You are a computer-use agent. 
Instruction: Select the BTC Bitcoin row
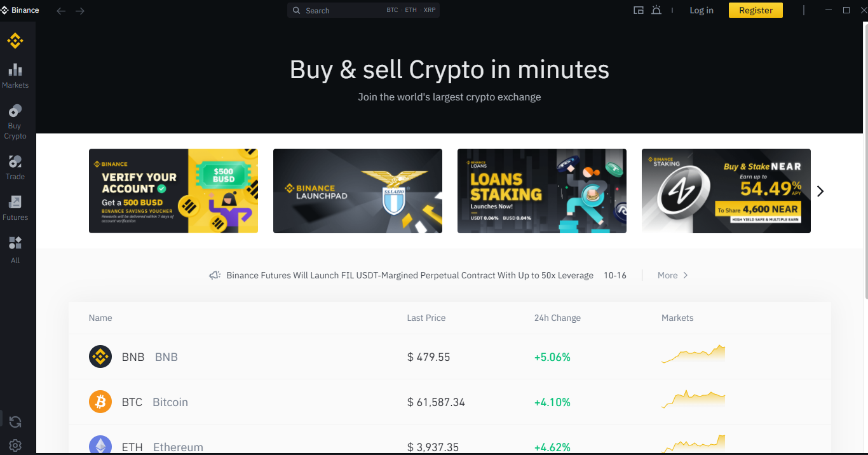(450, 402)
